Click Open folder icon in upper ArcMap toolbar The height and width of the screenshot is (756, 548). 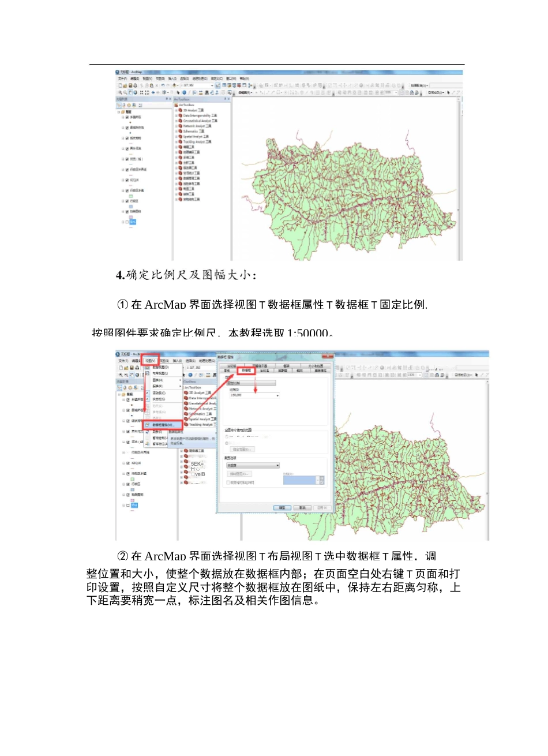click(x=125, y=85)
